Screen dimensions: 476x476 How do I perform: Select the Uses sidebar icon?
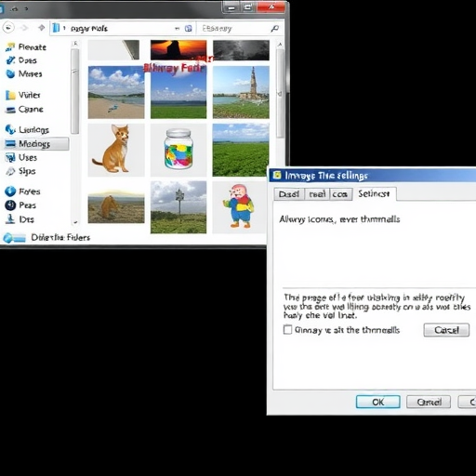point(10,158)
